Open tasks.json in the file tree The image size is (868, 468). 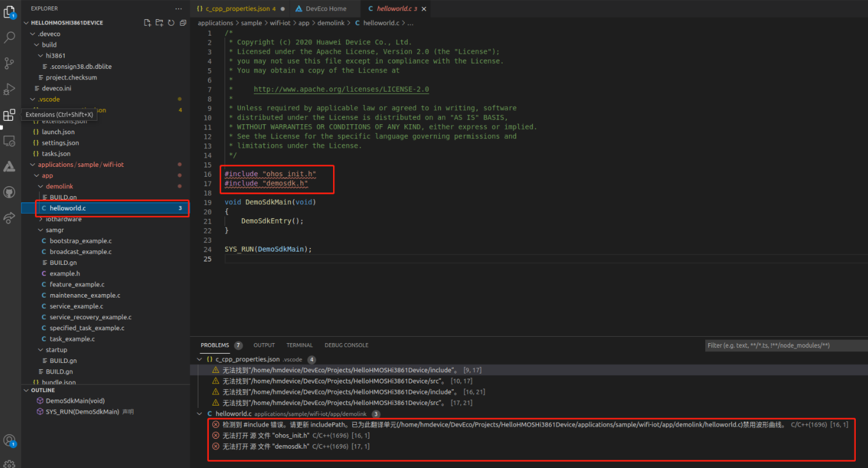coord(56,153)
